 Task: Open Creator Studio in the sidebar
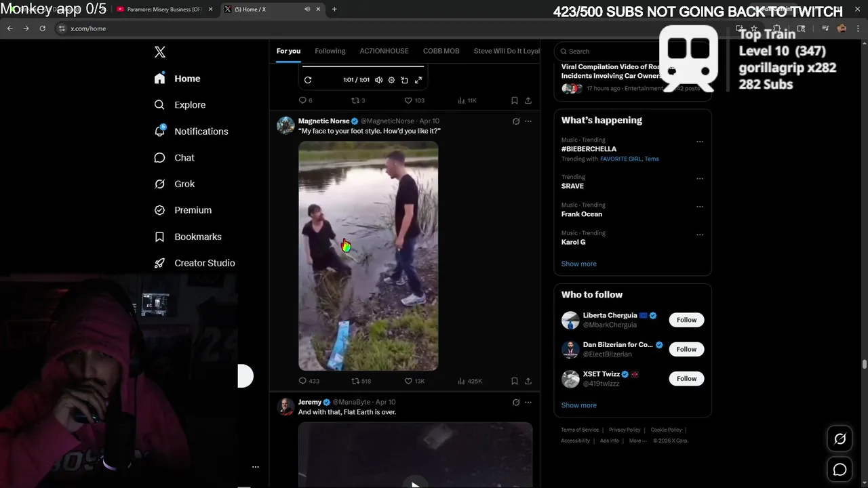pos(195,263)
